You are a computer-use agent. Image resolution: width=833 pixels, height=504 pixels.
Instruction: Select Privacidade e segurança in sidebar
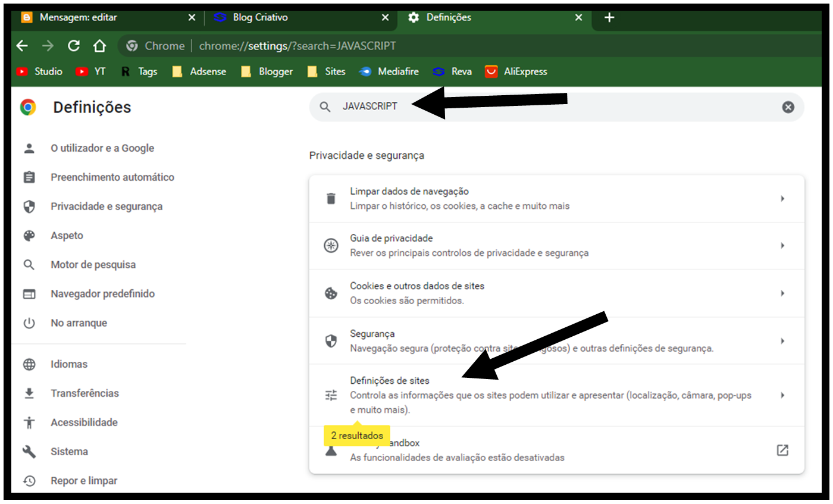[x=106, y=206]
